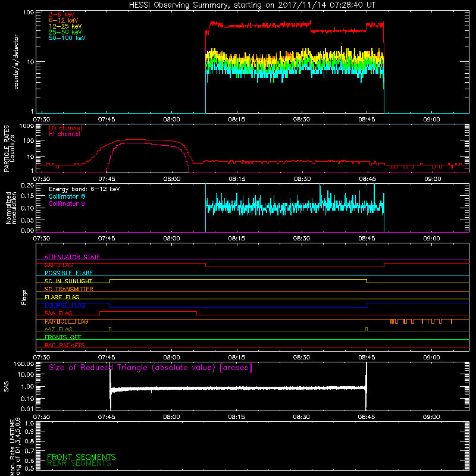Viewport: 476px width, 476px height.
Task: Select the green 25-50 keV legend label
Action: (x=65, y=32)
